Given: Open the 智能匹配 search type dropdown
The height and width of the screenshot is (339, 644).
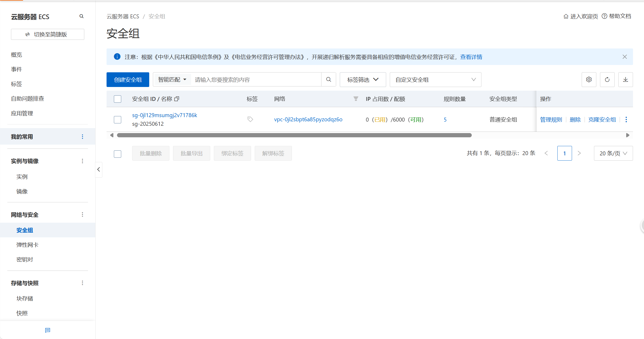Looking at the screenshot, I should pos(172,80).
